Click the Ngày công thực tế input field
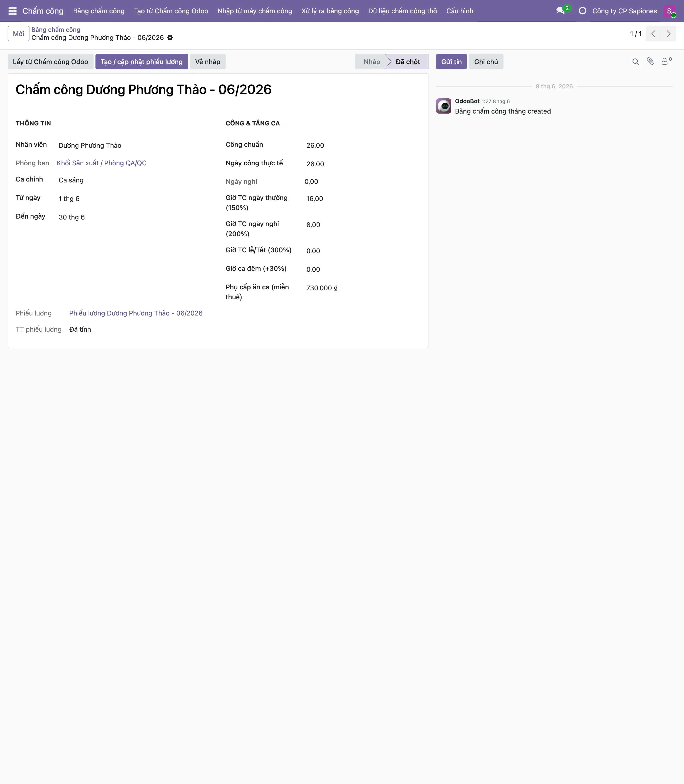 point(362,164)
